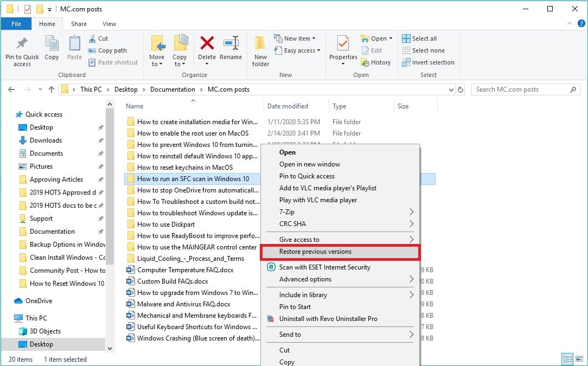This screenshot has width=588, height=366.
Task: Open the dropdown arrow beside Open
Action: point(391,38)
